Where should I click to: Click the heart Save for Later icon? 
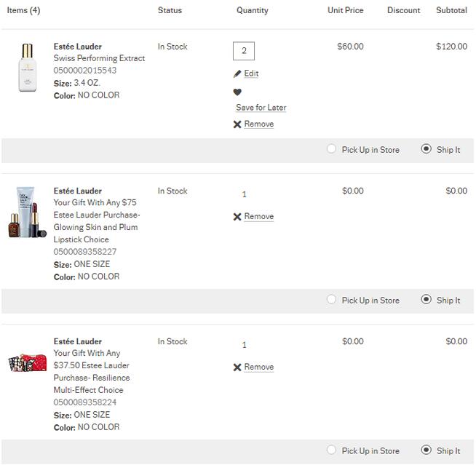point(237,92)
